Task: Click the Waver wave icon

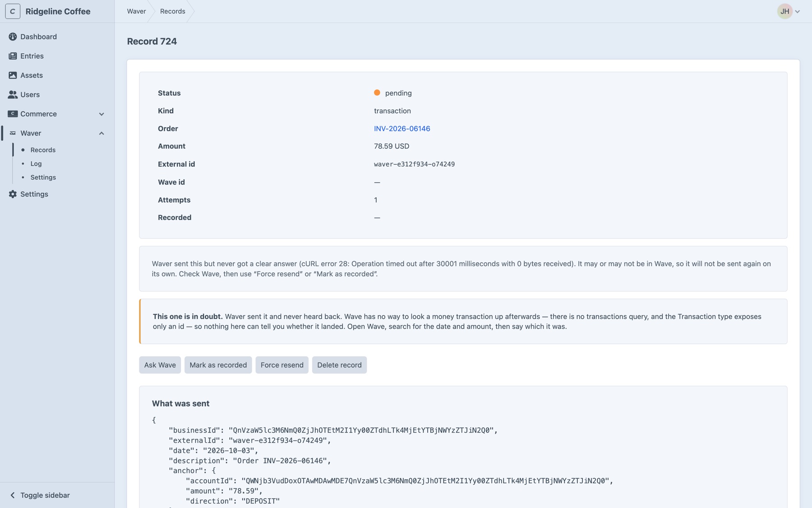Action: coord(13,133)
